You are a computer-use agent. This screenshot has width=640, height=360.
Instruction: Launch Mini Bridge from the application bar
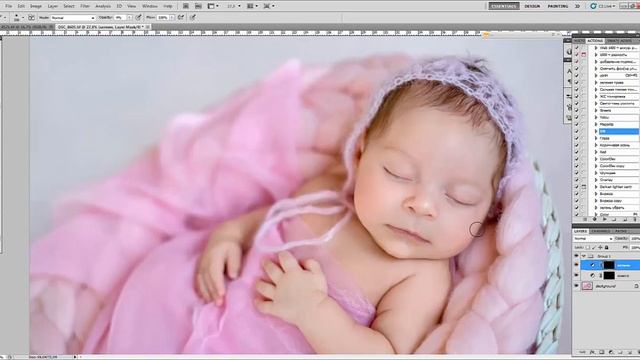pyautogui.click(x=198, y=6)
